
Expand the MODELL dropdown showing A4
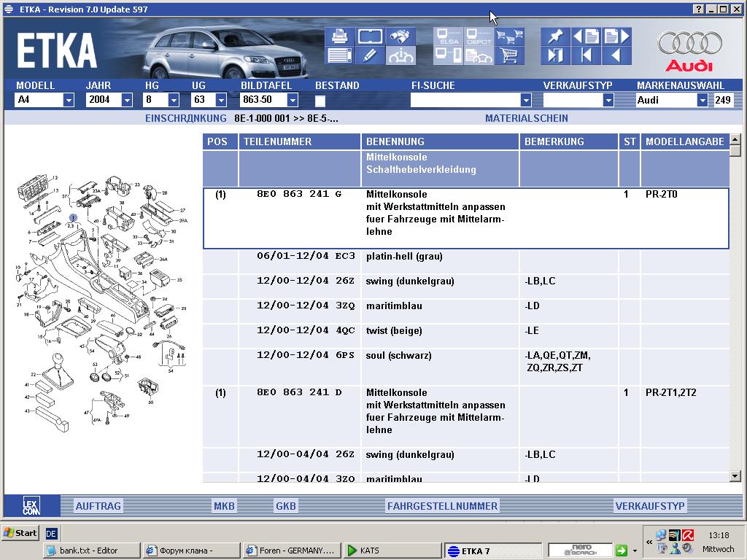(x=69, y=101)
